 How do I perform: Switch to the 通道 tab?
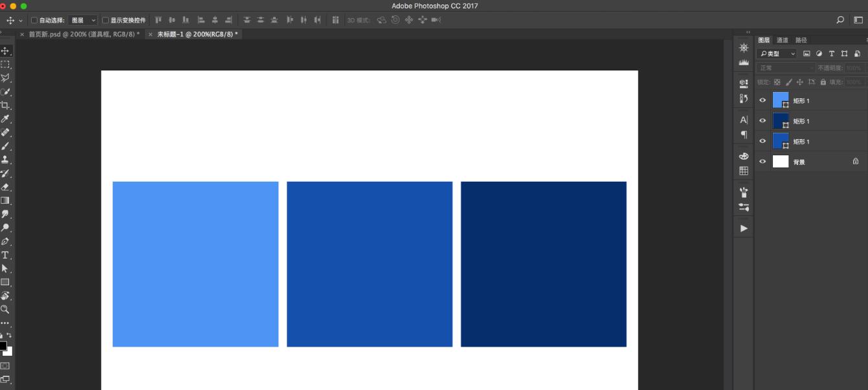pyautogui.click(x=783, y=40)
